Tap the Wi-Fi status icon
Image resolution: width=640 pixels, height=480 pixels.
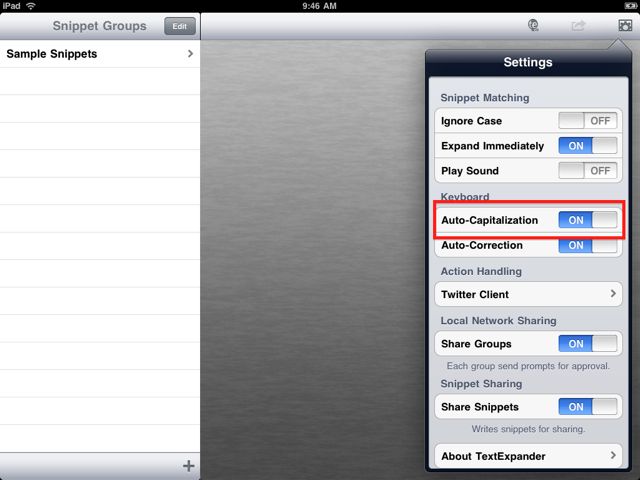31,6
